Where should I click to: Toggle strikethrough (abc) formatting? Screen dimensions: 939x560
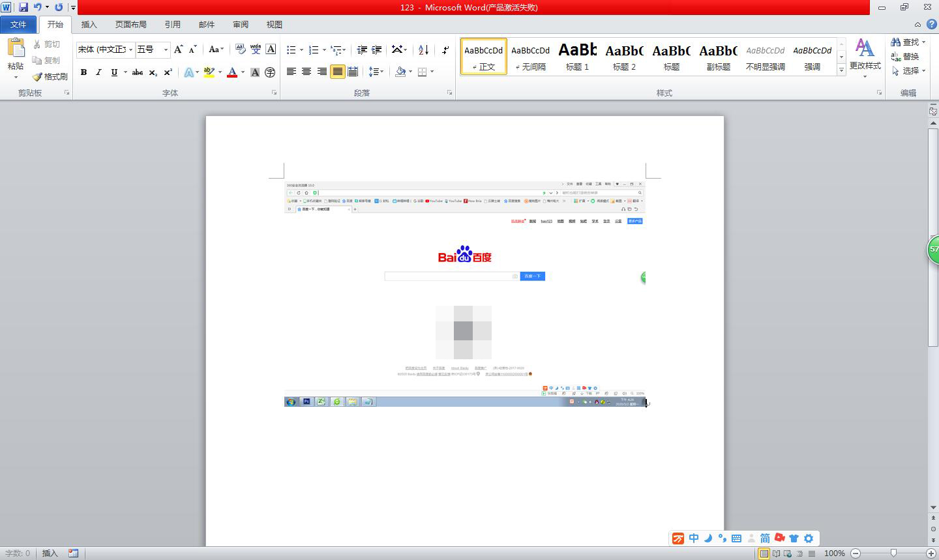click(138, 72)
